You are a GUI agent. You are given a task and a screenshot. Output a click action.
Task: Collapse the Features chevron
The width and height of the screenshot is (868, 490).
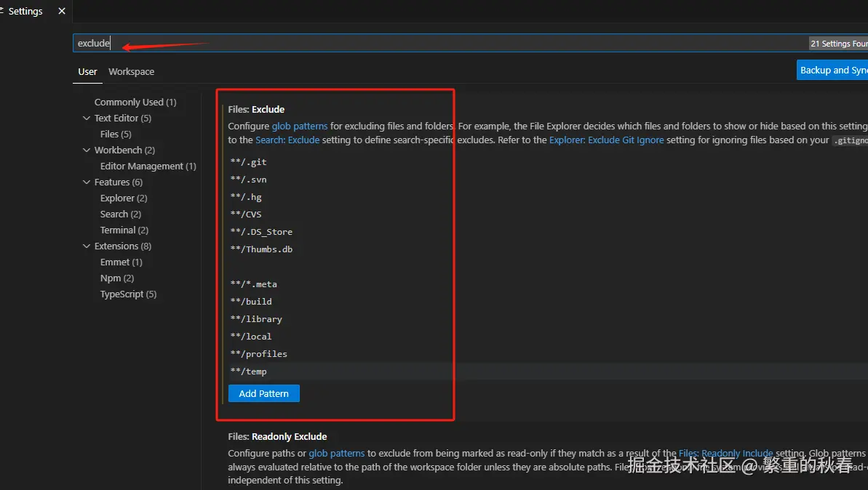pos(87,182)
